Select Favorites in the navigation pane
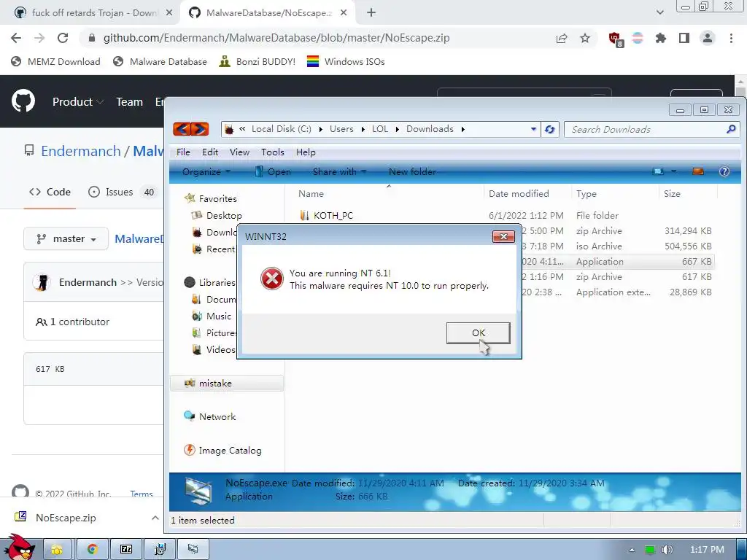 [x=217, y=198]
